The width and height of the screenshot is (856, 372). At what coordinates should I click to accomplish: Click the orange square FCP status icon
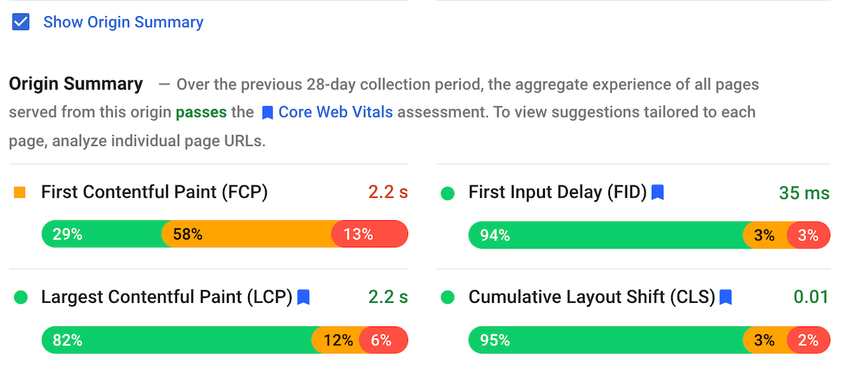(20, 192)
